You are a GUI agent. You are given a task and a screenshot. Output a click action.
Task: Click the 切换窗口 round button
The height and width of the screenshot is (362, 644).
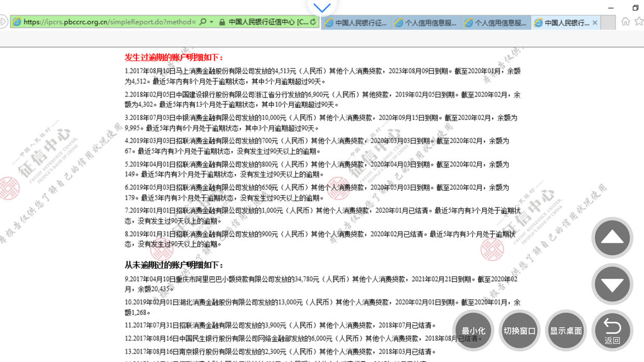[520, 330]
